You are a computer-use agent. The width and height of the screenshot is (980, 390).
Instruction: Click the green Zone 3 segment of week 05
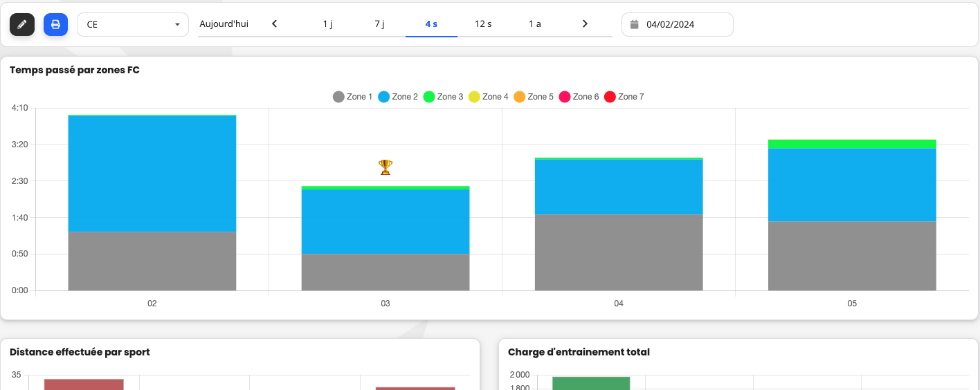pyautogui.click(x=852, y=144)
